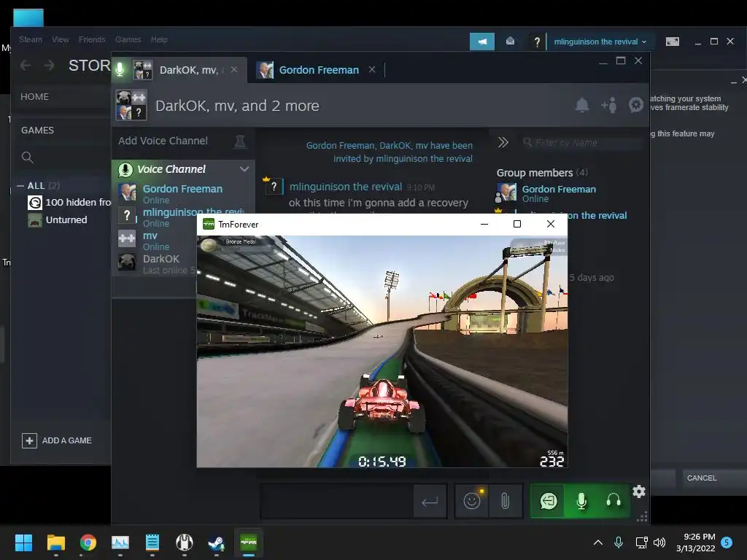Open the Steam inbox envelope icon

510,42
